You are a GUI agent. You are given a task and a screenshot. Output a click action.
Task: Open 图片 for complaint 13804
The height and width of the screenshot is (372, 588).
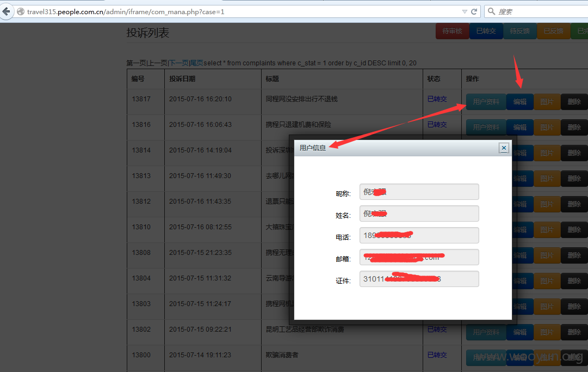tap(547, 281)
